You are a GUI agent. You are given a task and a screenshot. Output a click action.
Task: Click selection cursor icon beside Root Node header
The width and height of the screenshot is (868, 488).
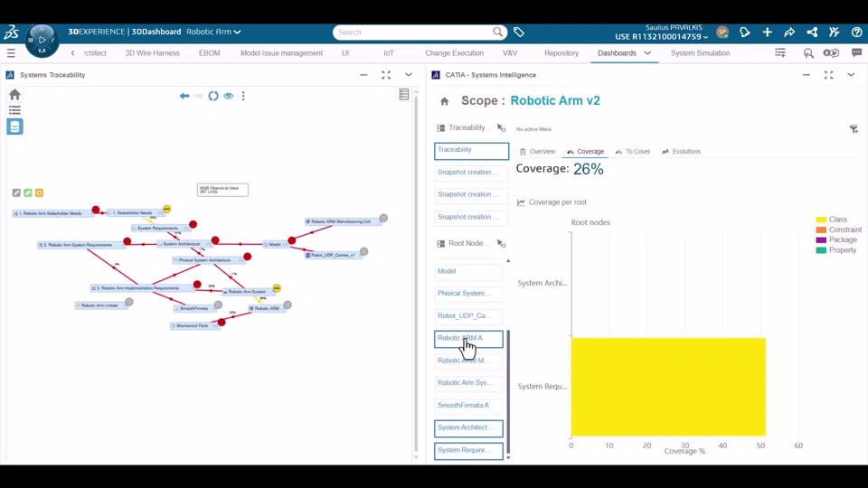[x=502, y=243]
